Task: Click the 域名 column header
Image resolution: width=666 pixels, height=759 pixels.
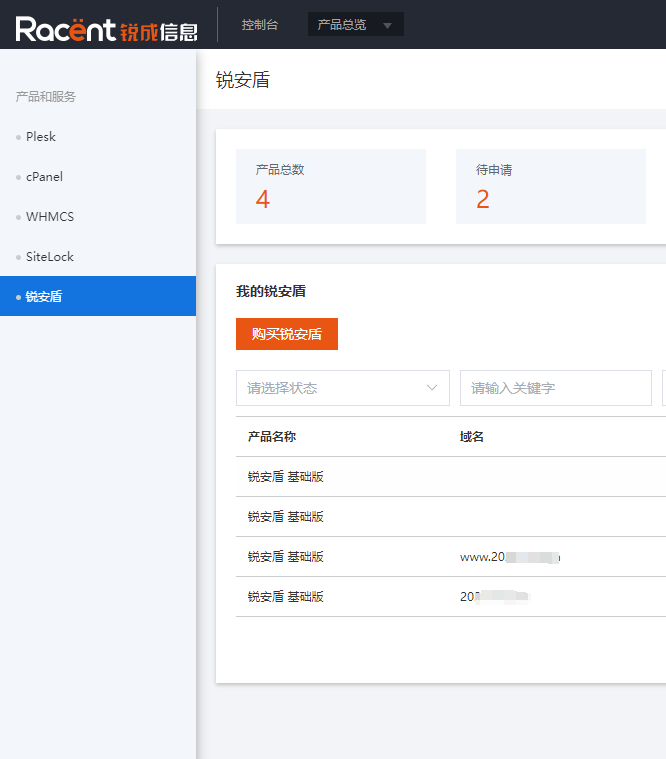Action: tap(471, 437)
